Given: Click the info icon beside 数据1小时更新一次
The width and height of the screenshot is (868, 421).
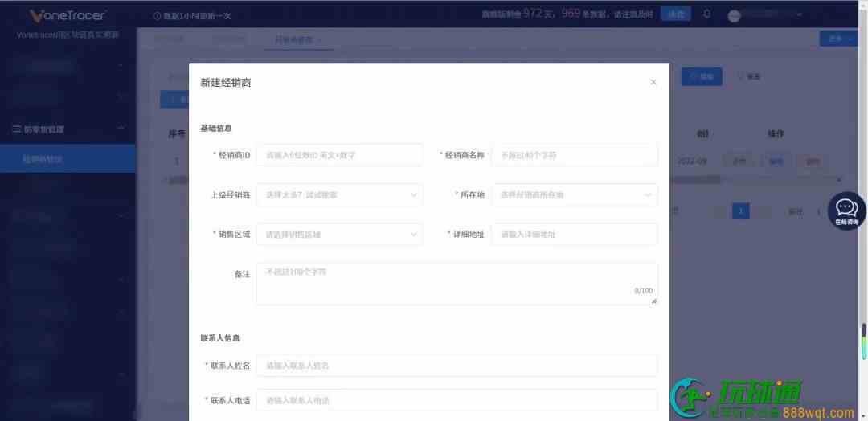Looking at the screenshot, I should (x=157, y=16).
